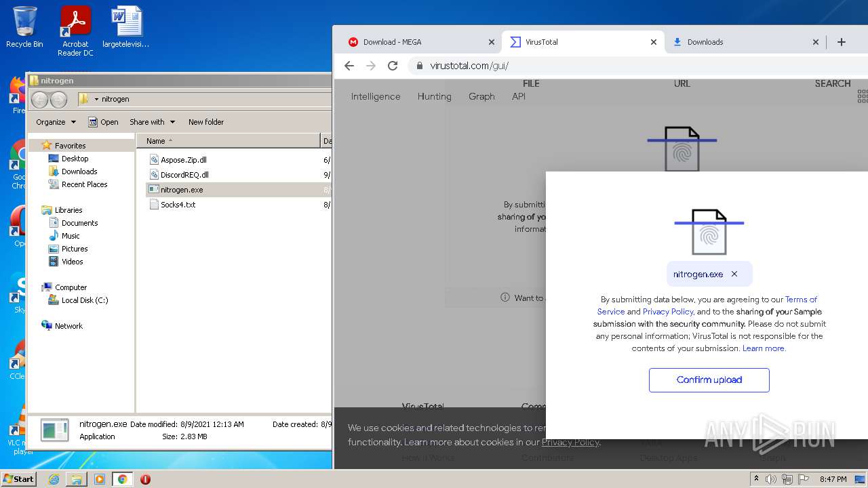Image resolution: width=868 pixels, height=488 pixels.
Task: Expand the address bar path dropdown arrow
Action: tap(96, 100)
